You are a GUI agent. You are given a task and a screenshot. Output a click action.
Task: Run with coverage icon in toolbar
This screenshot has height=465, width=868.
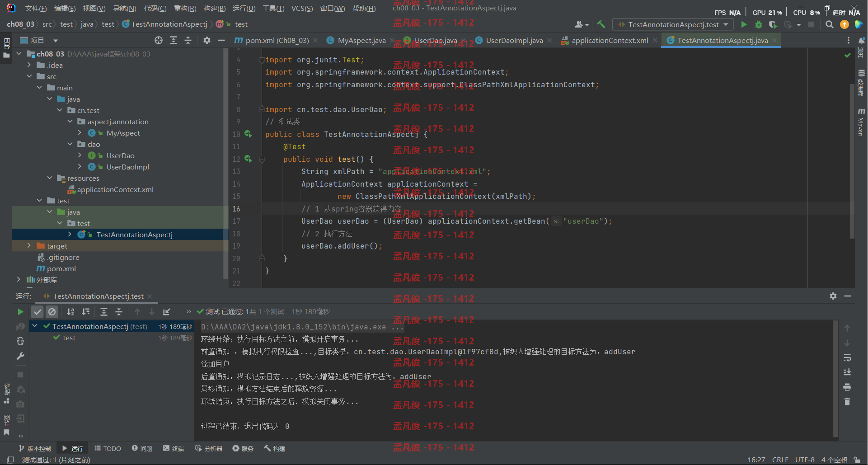[773, 24]
